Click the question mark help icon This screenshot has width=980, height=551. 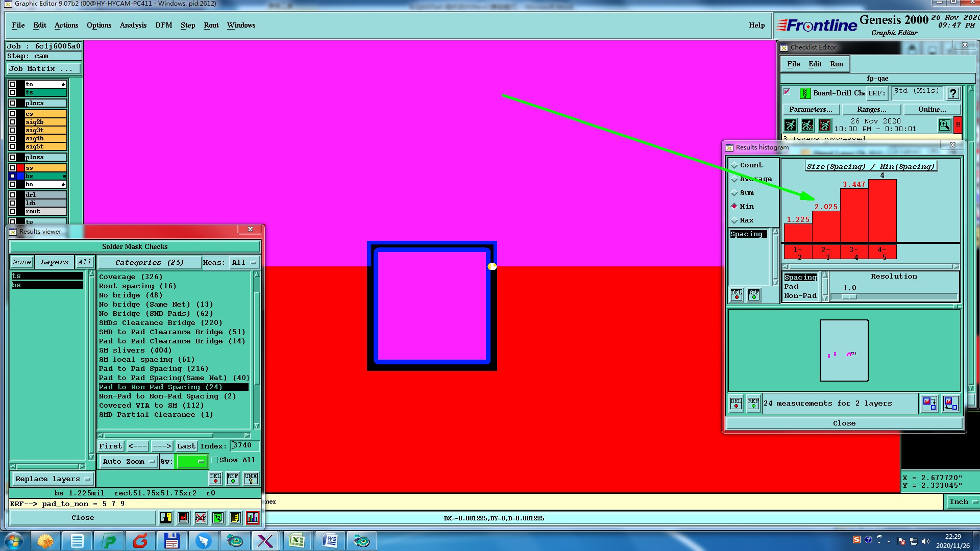tap(953, 93)
